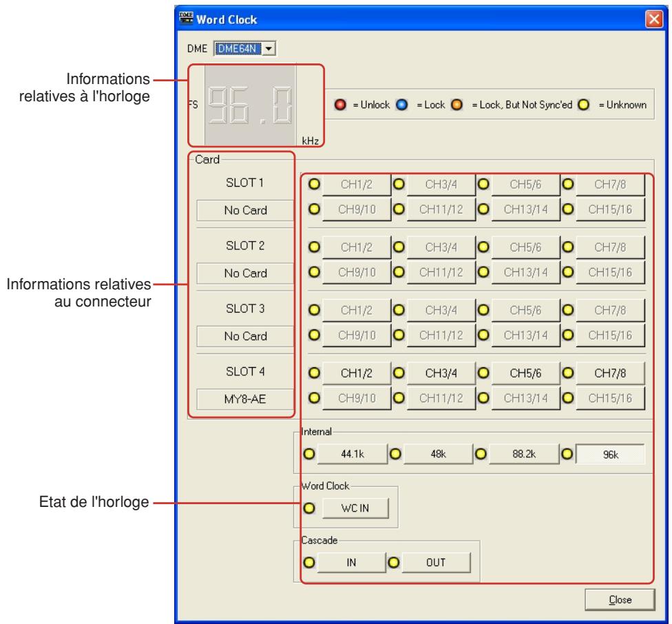Image resolution: width=672 pixels, height=624 pixels.
Task: Click status LED beside SLOT 4 CH3/4
Action: tap(399, 373)
